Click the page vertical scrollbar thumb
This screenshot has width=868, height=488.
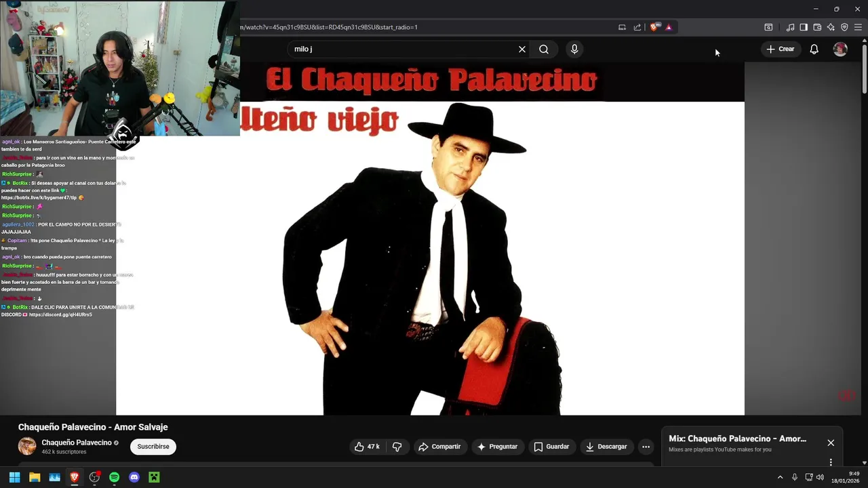coord(864,68)
